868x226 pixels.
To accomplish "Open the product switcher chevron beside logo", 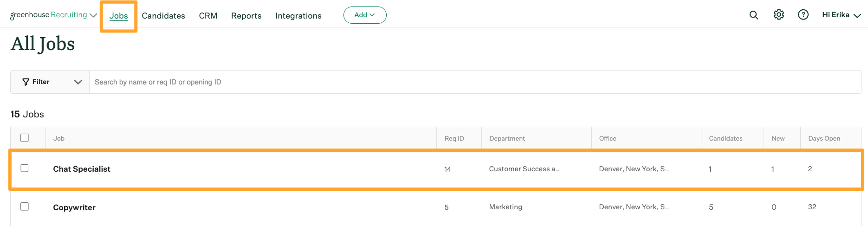I will [93, 15].
